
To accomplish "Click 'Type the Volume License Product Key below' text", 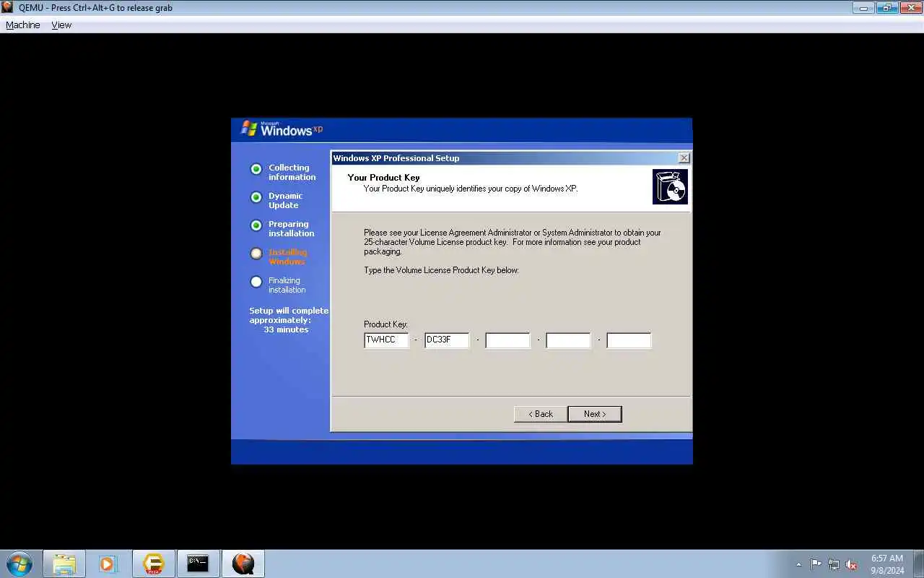I will [x=441, y=270].
